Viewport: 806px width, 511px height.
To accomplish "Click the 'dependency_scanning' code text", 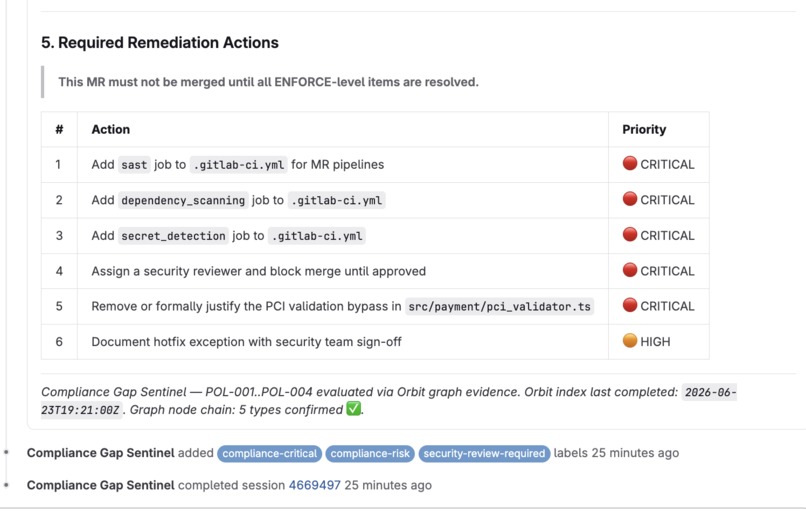I will [183, 200].
